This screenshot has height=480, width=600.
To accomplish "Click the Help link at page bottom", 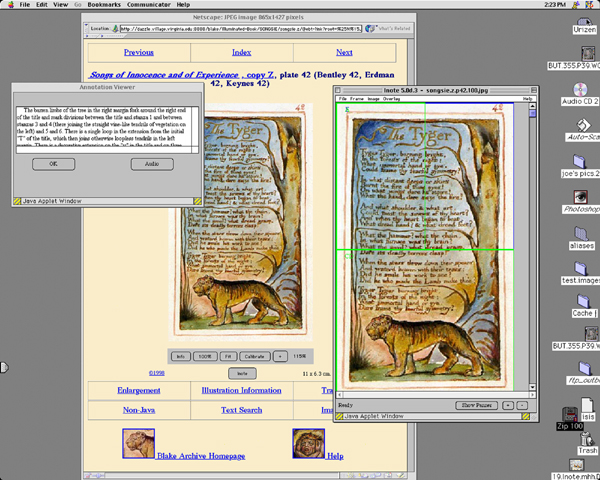I will 335,456.
